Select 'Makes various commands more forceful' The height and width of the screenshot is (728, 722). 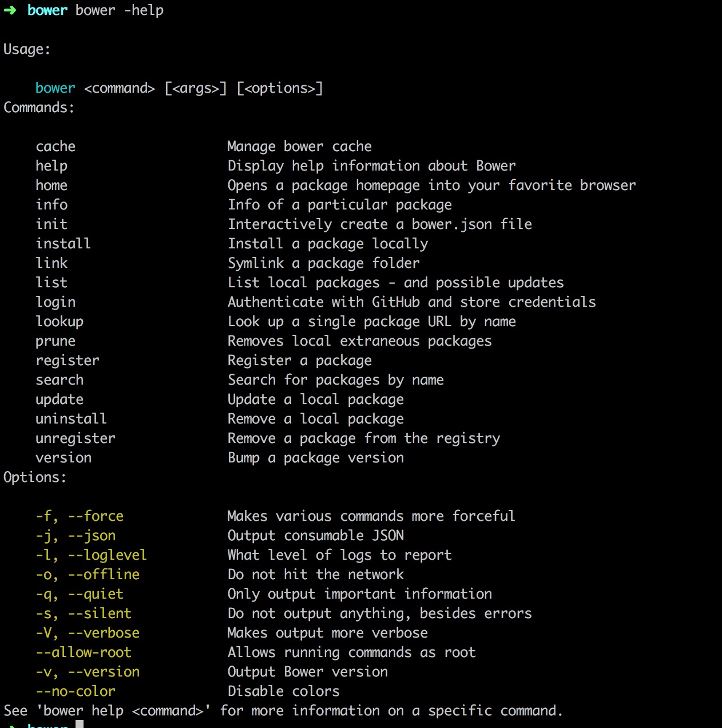pos(372,516)
